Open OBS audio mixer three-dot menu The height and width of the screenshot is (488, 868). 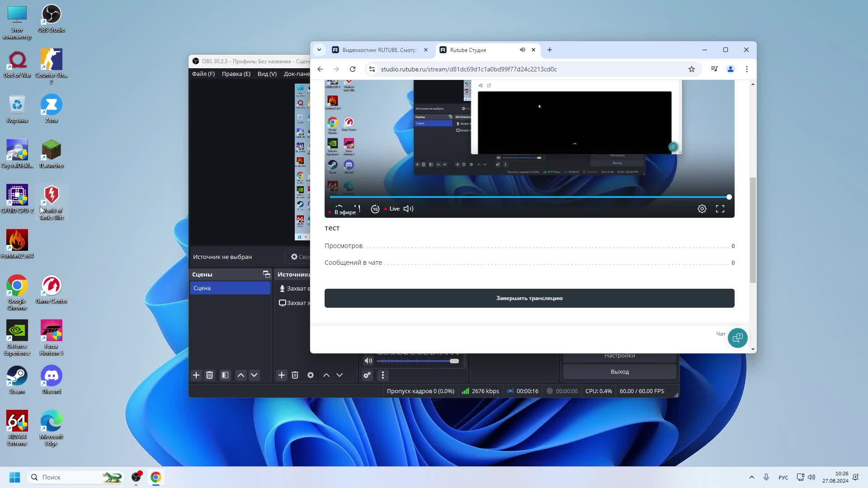[383, 375]
